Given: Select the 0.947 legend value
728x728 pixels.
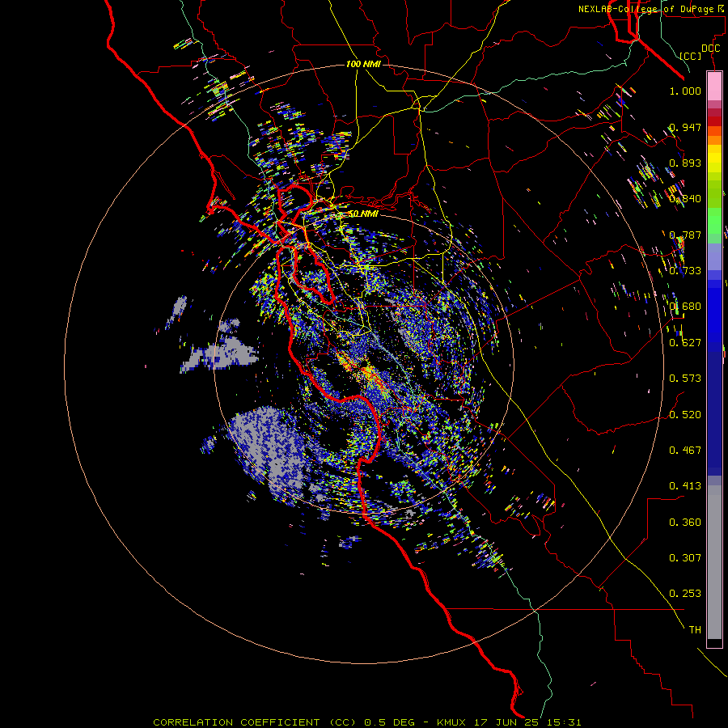Looking at the screenshot, I should [685, 127].
